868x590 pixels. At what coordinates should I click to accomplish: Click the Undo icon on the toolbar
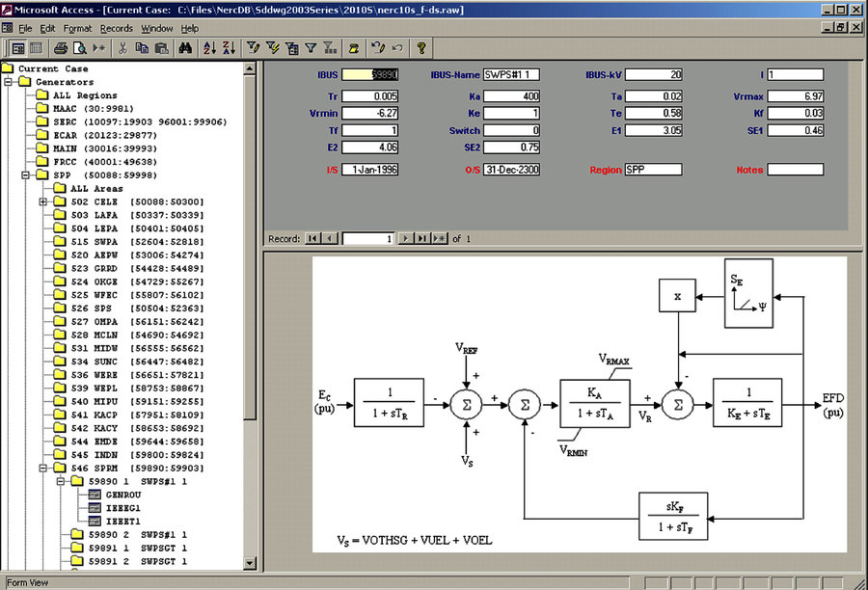point(378,47)
